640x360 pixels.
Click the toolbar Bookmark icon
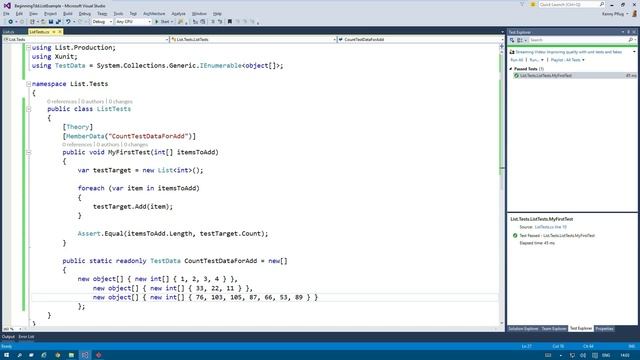(230, 22)
